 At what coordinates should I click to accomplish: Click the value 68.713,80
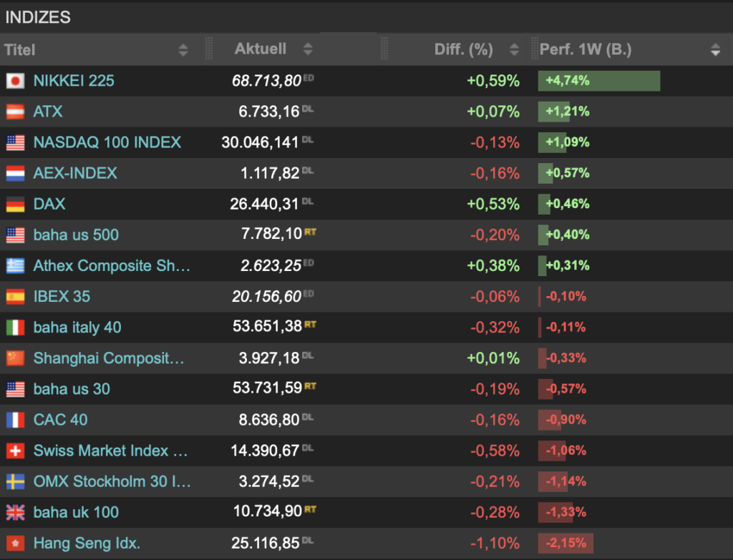[x=266, y=81]
